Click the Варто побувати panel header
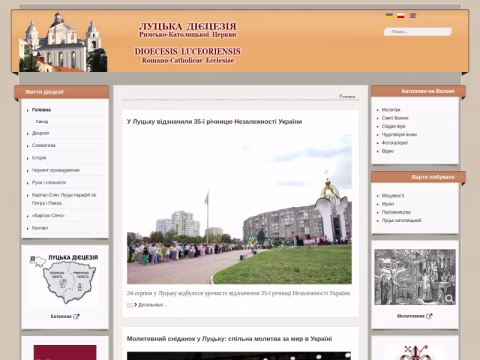Image resolution: width=480 pixels, height=360 pixels. [418, 177]
